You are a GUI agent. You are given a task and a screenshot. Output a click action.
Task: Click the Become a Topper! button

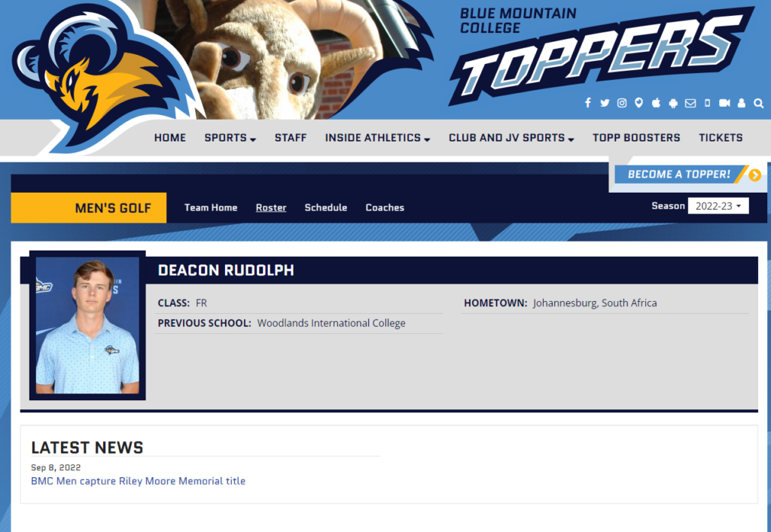[679, 175]
